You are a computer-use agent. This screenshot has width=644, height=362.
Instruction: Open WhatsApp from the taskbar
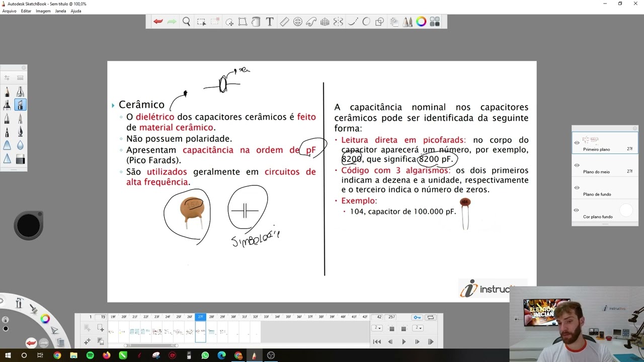click(x=205, y=355)
